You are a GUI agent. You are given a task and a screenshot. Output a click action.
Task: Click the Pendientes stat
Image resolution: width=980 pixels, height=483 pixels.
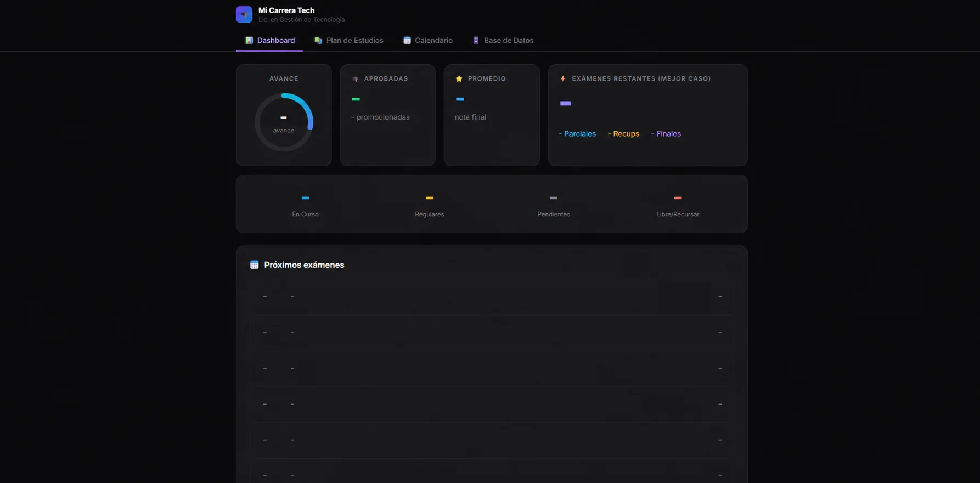[x=554, y=206]
